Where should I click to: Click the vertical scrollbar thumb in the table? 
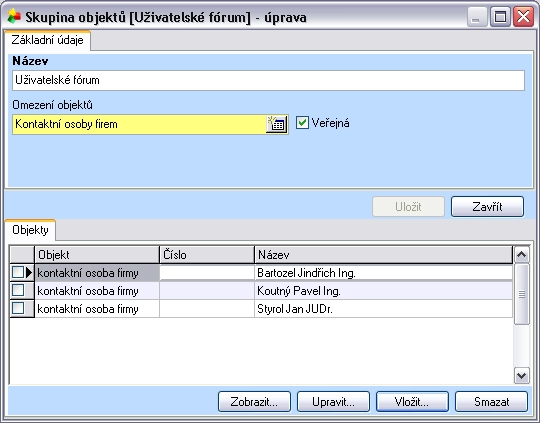click(521, 294)
